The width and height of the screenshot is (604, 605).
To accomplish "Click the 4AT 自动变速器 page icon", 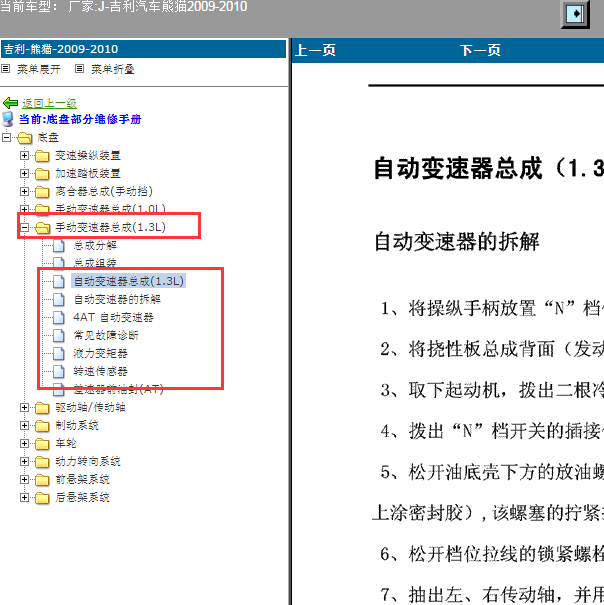I will [59, 318].
